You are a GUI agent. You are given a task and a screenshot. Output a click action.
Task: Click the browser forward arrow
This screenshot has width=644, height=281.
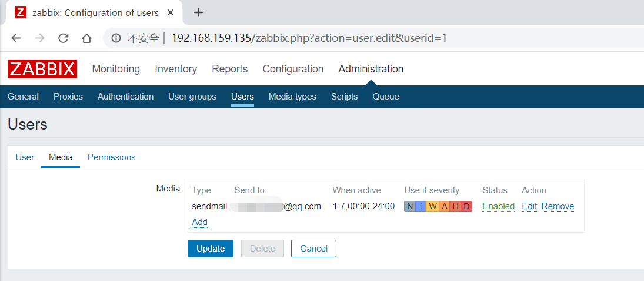(39, 38)
